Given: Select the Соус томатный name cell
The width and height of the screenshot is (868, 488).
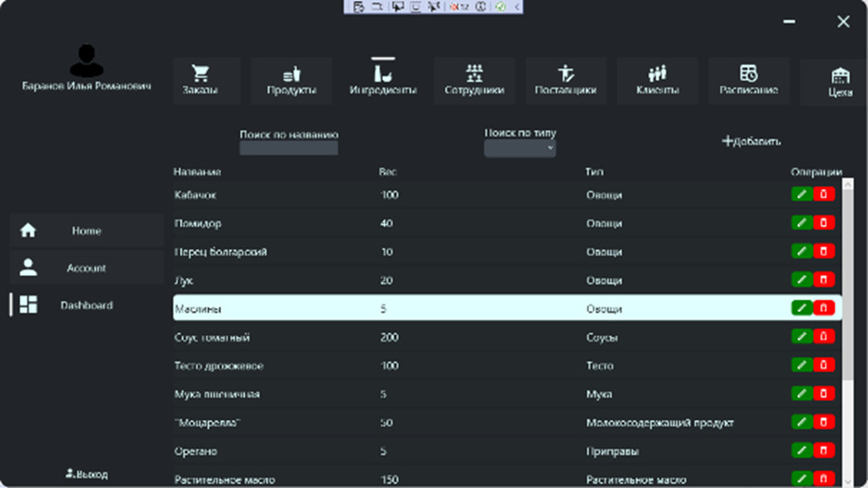Looking at the screenshot, I should click(211, 338).
